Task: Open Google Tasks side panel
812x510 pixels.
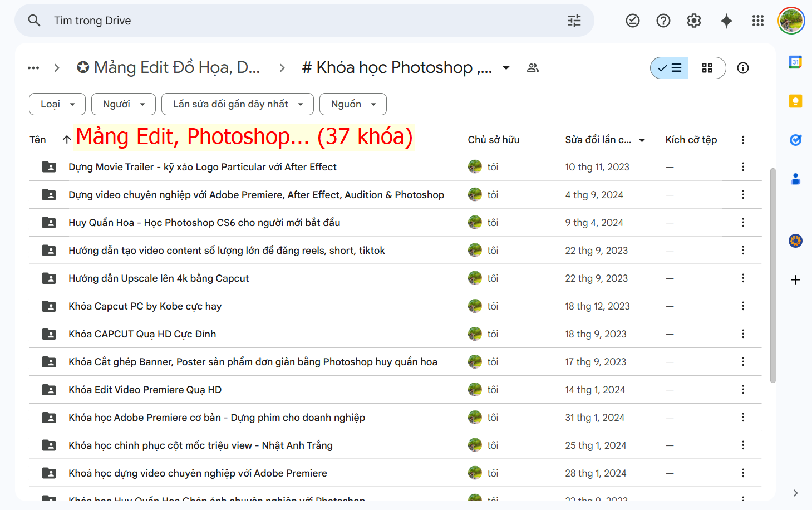Action: click(x=795, y=140)
